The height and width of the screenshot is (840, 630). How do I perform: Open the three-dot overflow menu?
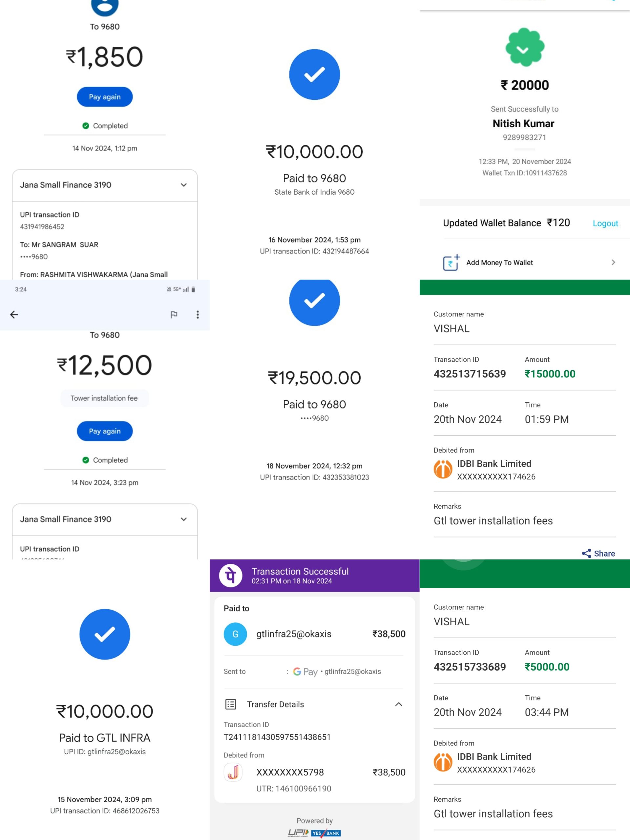click(198, 314)
